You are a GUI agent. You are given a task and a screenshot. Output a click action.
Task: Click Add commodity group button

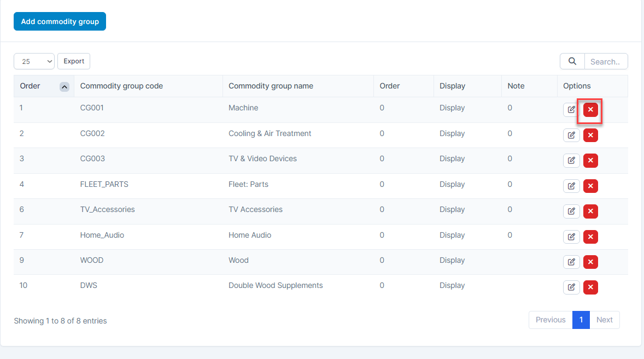point(60,21)
